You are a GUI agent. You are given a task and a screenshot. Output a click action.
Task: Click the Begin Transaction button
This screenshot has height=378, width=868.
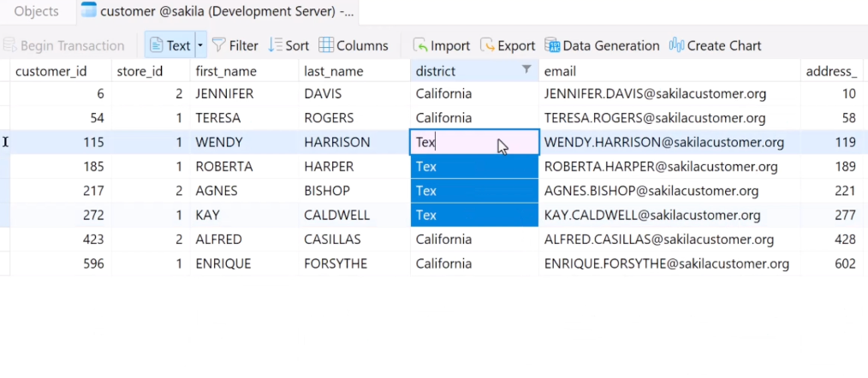coord(64,45)
